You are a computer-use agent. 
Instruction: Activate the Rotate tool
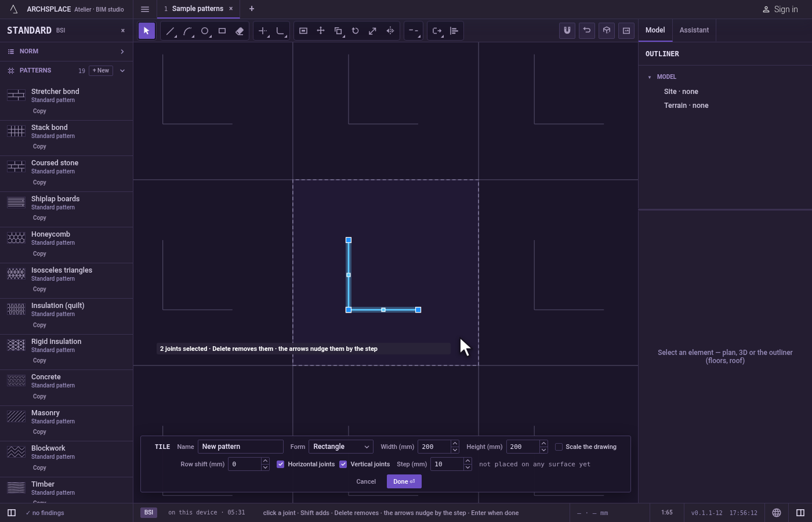[356, 31]
